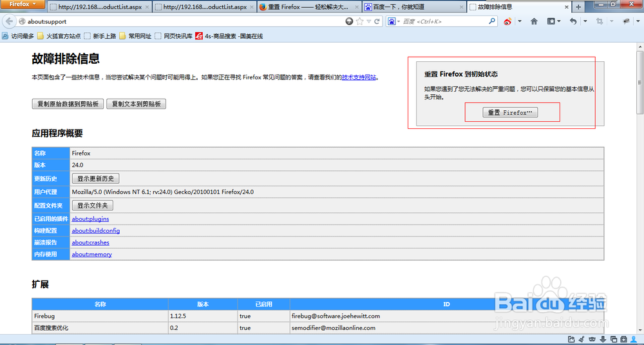The width and height of the screenshot is (644, 345).
Task: Click the 百度搜索优化 extension name cell
Action: (100, 328)
